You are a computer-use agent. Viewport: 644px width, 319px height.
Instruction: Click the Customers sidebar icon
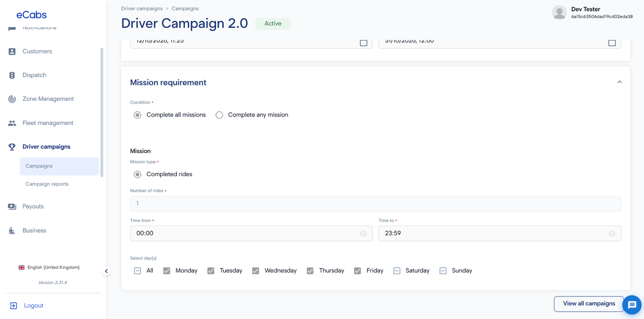[x=12, y=51]
